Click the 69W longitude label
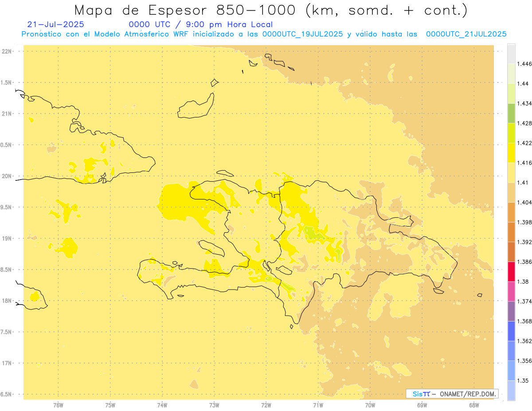 pyautogui.click(x=422, y=406)
